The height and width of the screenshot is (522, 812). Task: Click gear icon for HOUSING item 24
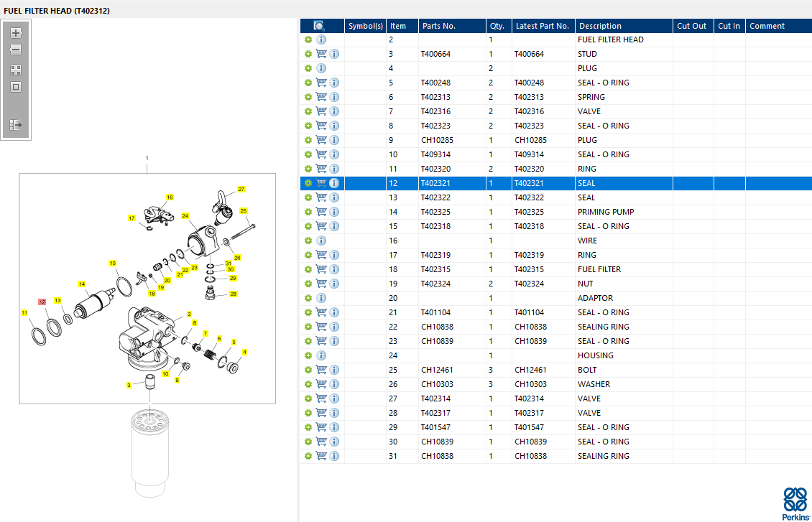point(308,355)
